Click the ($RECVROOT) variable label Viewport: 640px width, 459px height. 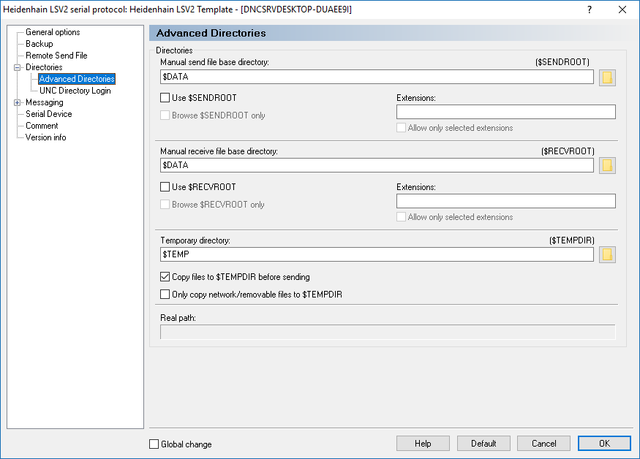pos(568,151)
